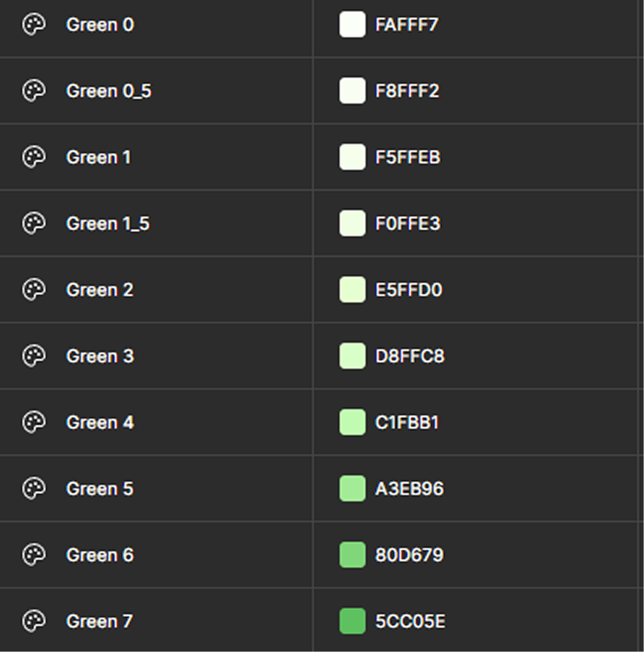Select the Green 3 variable name
This screenshot has width=644, height=652.
(100, 356)
